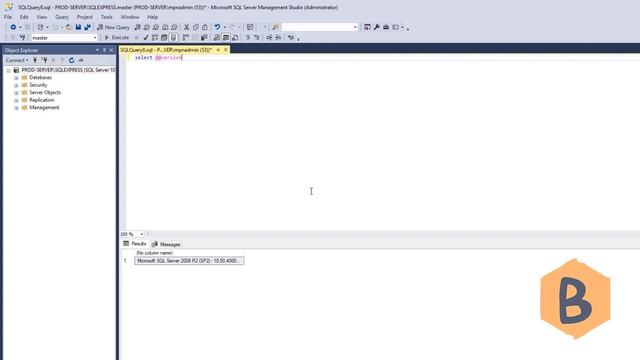Pin the SQLQuery8.sql document tab
This screenshot has height=360, width=640.
click(218, 50)
